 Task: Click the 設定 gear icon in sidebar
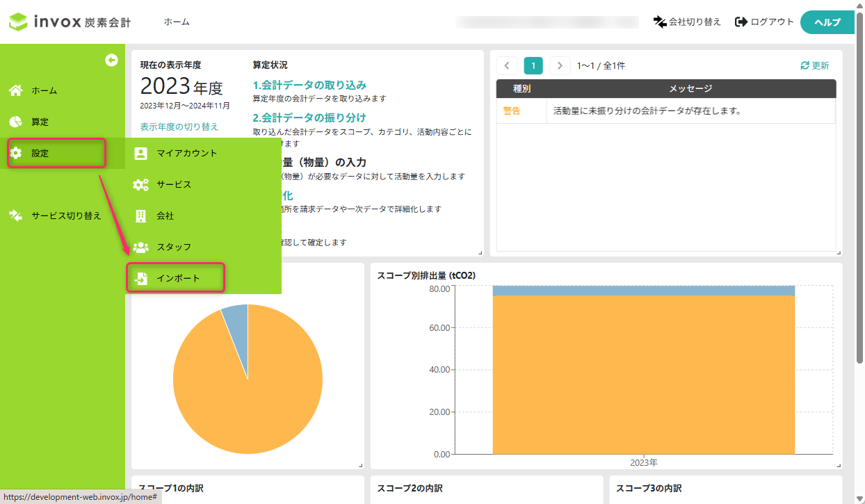click(15, 153)
